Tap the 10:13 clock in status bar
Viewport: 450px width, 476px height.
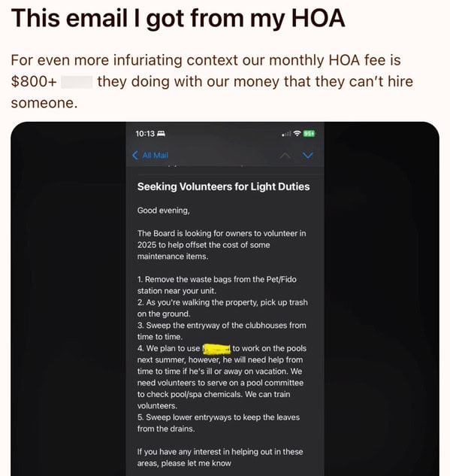point(145,134)
